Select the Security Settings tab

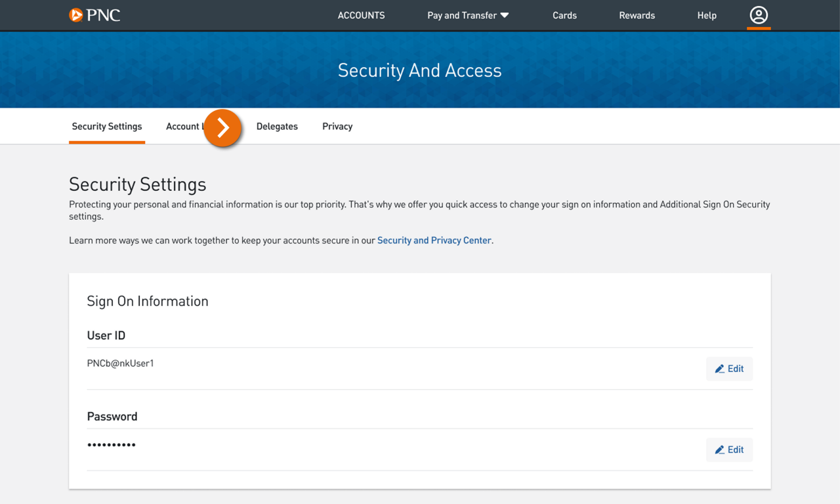106,126
